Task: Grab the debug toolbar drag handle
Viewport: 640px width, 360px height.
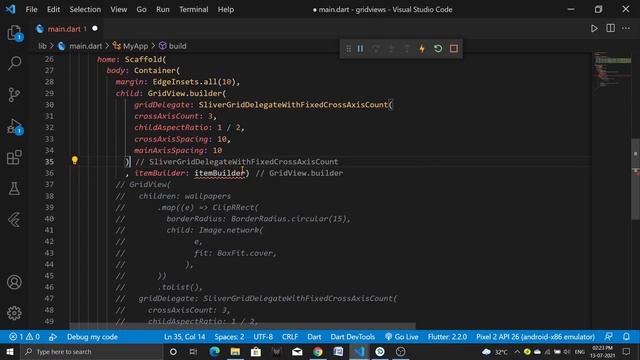Action: (348, 49)
